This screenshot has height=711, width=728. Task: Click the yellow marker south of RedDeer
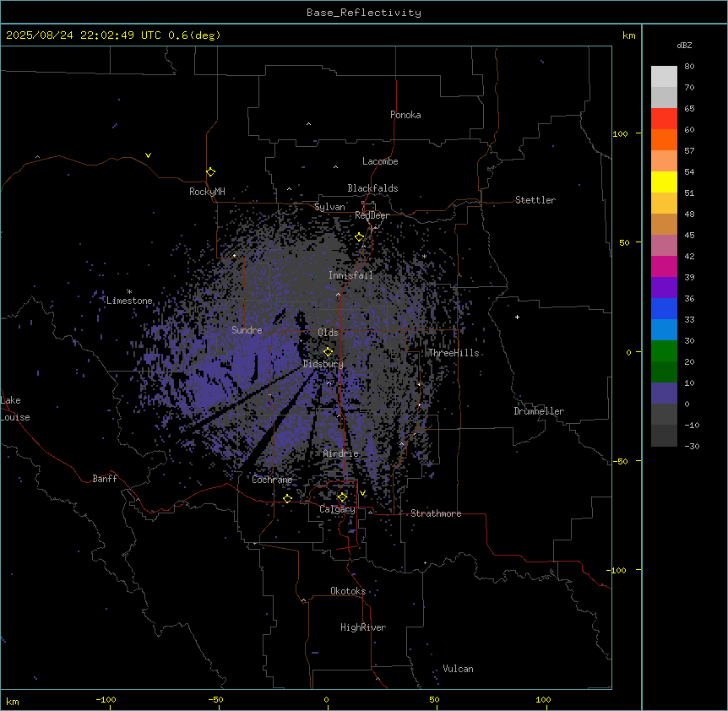tap(359, 237)
